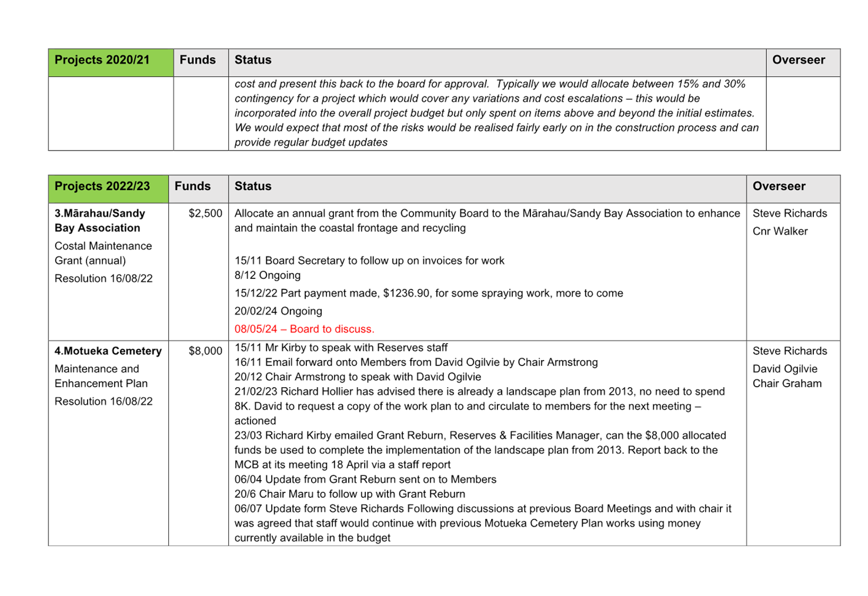This screenshot has width=868, height=596.
Task: Click 'David Ogilvie' overseer name
Action: 785,369
